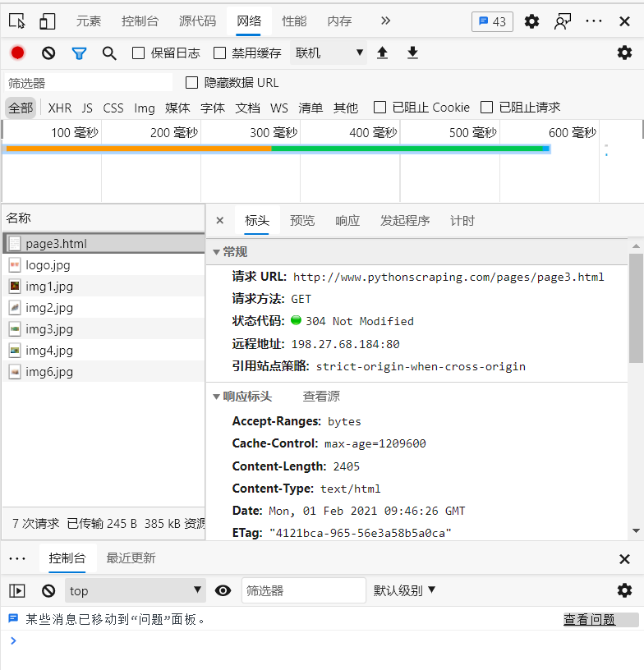Screen dimensions: 644x670
Task: Filter requests by XHR
Action: click(x=60, y=108)
